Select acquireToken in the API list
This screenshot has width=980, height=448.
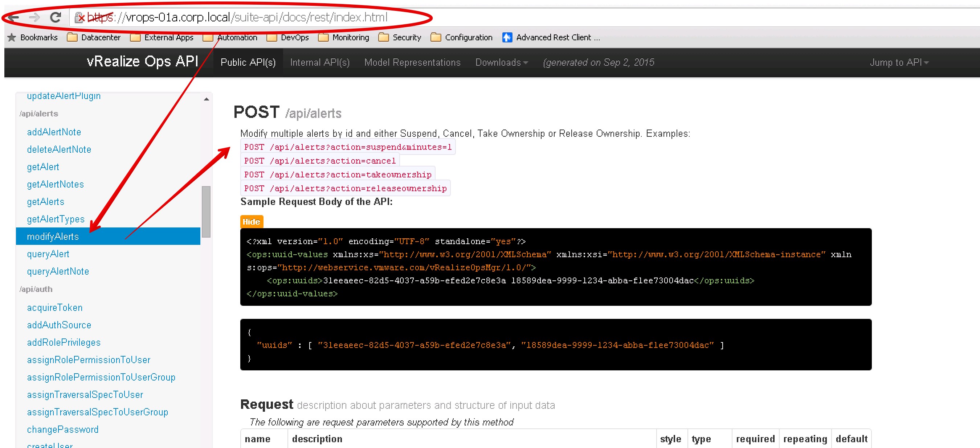[54, 308]
